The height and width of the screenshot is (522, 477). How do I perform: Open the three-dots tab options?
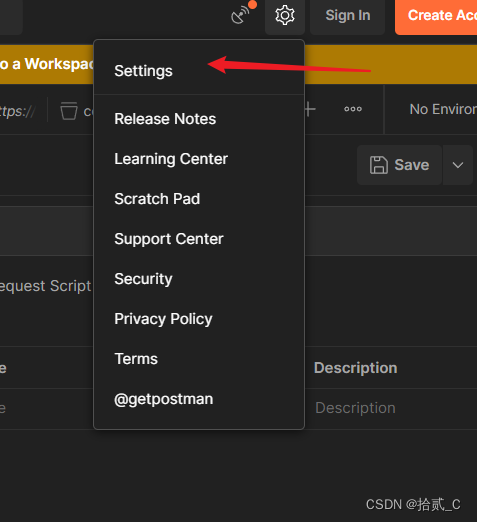click(353, 109)
